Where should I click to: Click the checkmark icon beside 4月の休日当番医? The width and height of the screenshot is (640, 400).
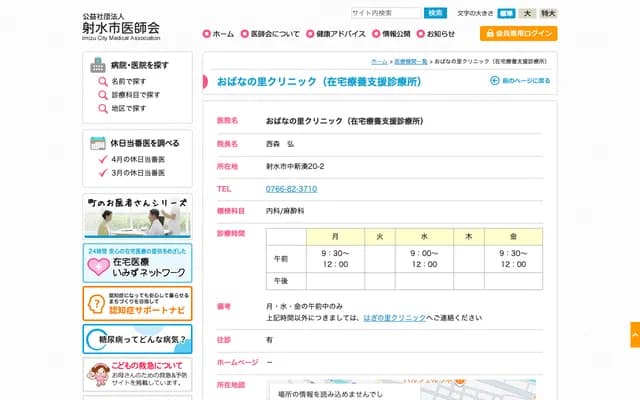(x=103, y=159)
